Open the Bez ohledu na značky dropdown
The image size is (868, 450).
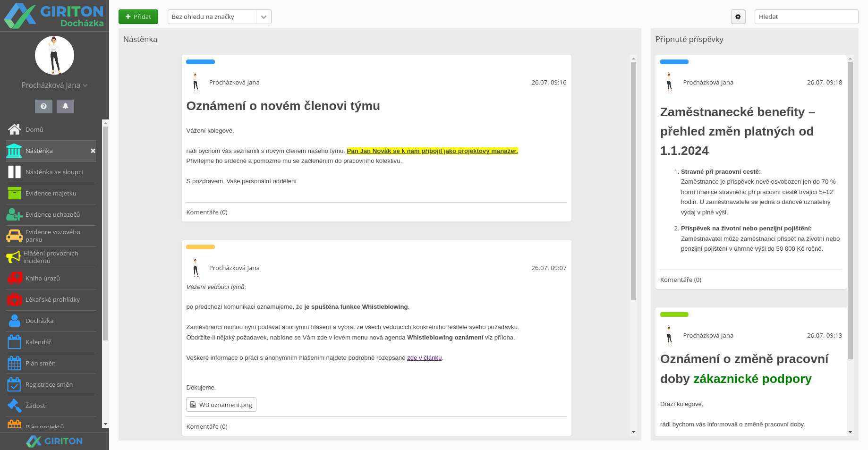tap(220, 17)
